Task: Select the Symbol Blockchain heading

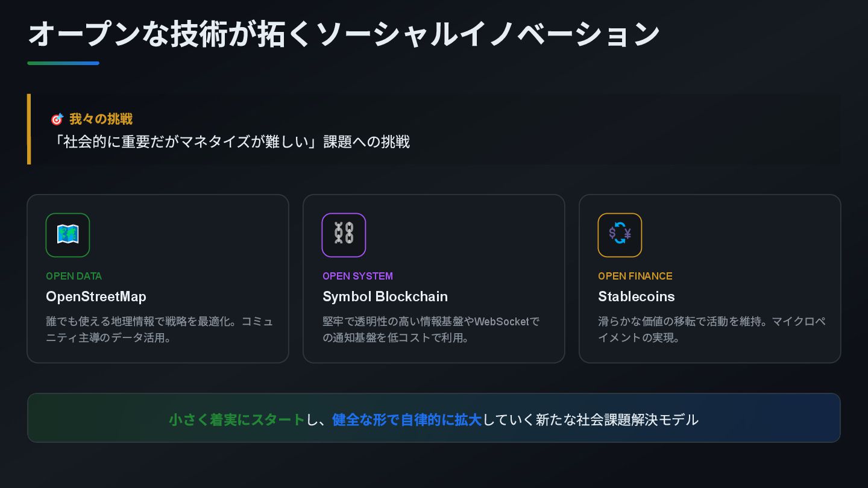Action: click(385, 296)
